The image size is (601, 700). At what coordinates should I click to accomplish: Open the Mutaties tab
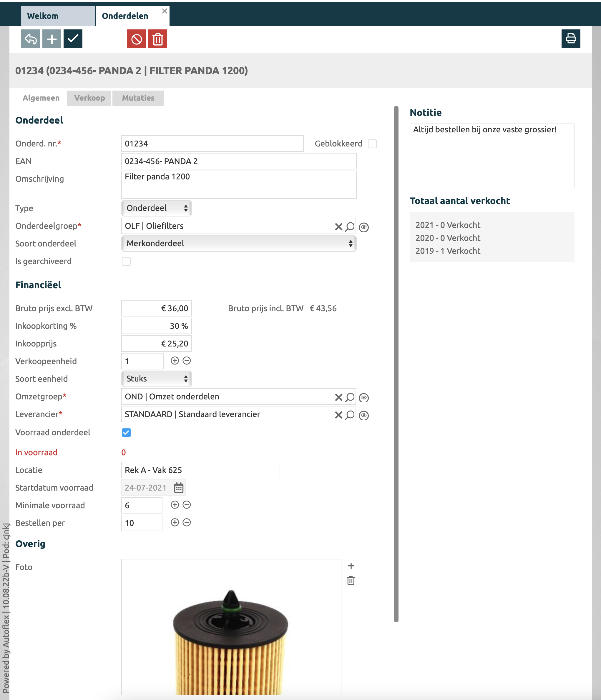(138, 98)
